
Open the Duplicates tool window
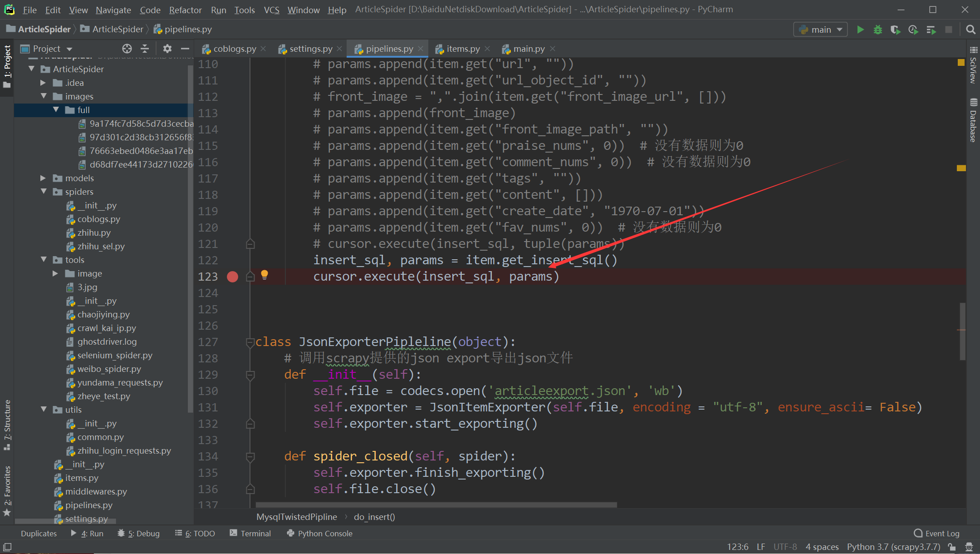[39, 534]
